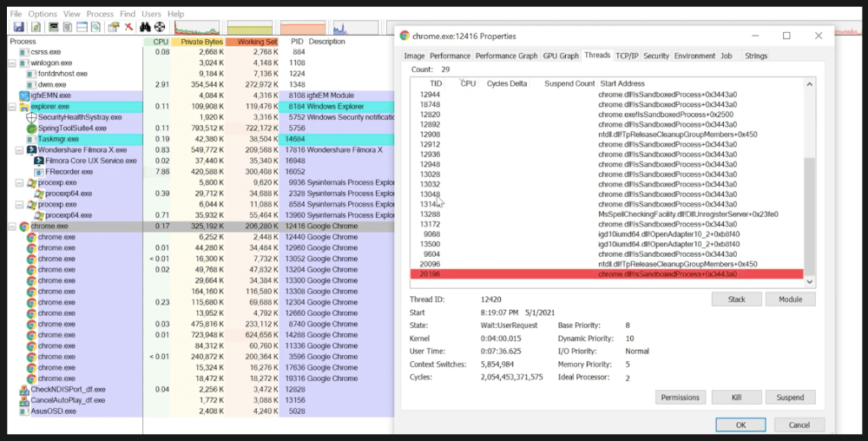868x441 pixels.
Task: Click the Module button
Action: 790,299
